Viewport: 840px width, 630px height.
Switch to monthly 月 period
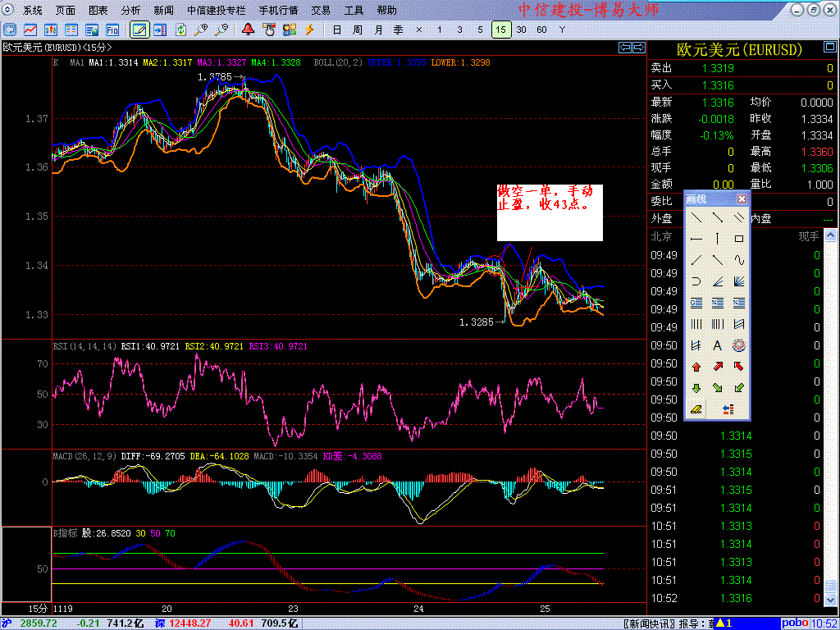click(x=378, y=30)
